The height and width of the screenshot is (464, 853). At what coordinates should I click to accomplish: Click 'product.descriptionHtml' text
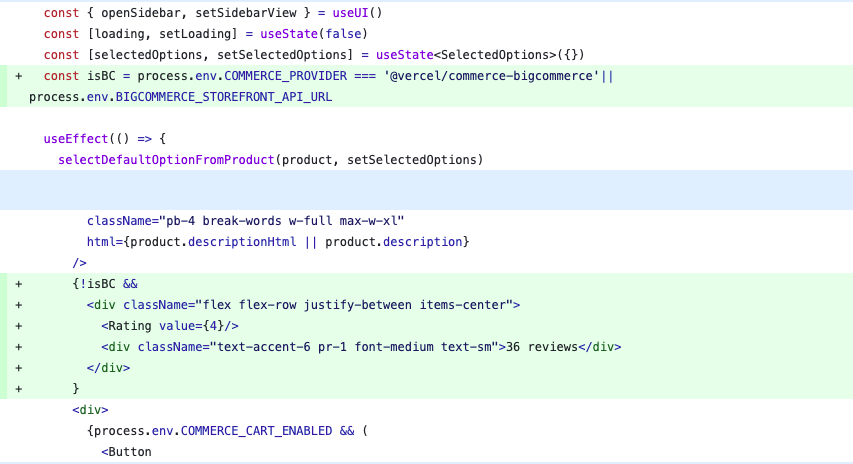point(213,242)
